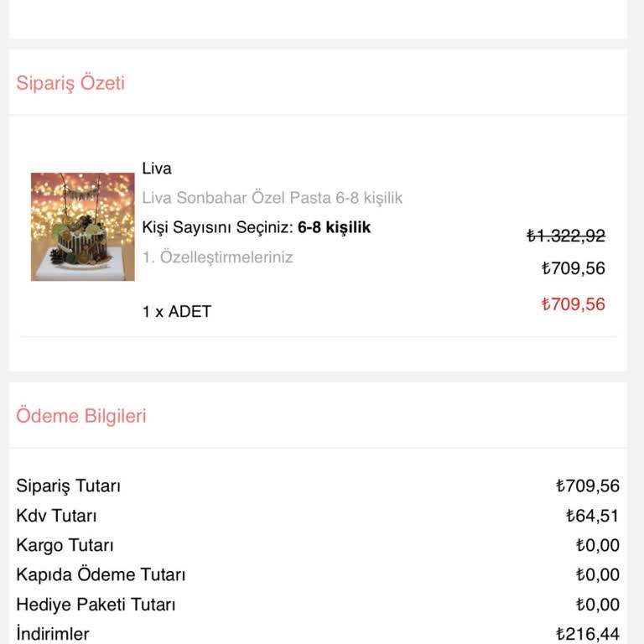
Task: Click the crossed-out ₺1.322,92 original price
Action: pyautogui.click(x=565, y=236)
